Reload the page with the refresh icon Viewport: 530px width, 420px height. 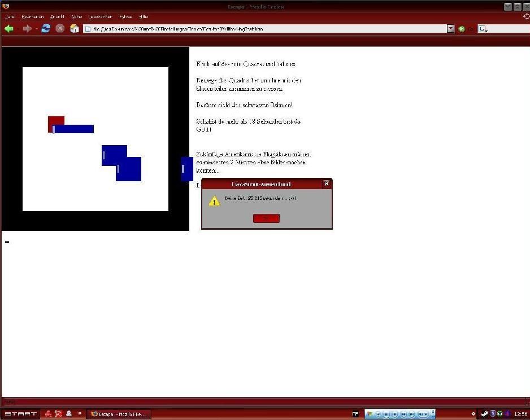coord(46,29)
